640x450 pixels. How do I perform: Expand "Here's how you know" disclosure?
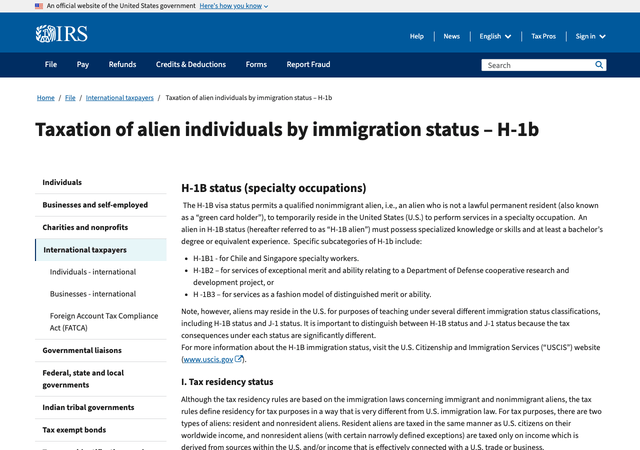point(233,6)
